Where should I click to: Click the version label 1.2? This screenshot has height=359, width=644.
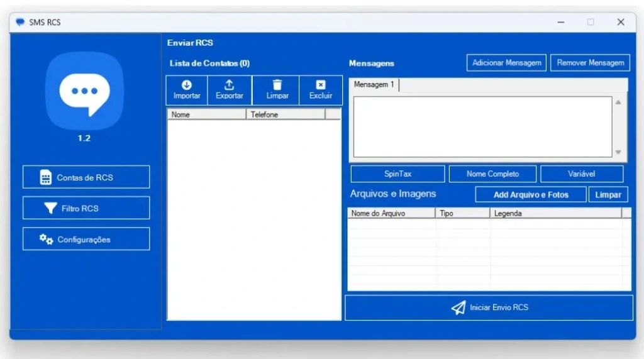84,138
